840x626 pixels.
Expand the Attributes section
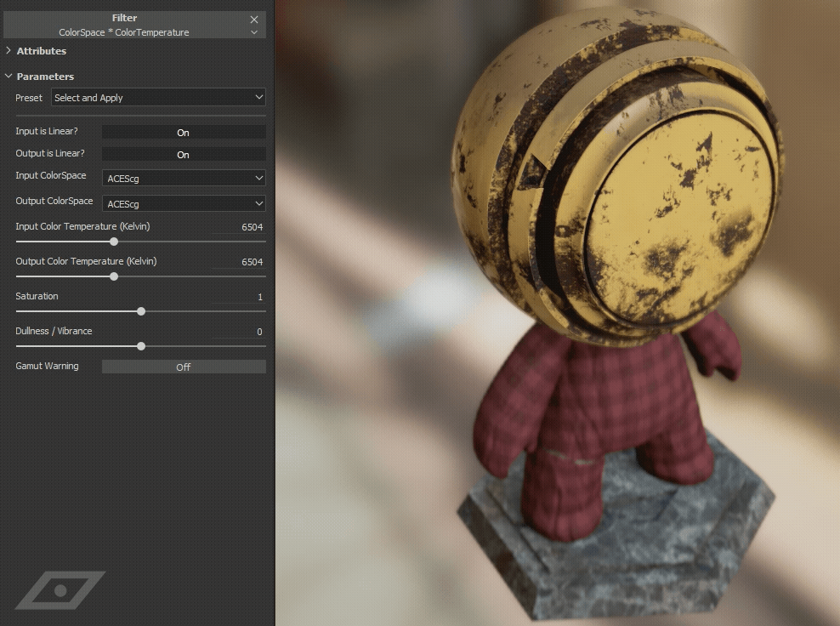coord(9,50)
